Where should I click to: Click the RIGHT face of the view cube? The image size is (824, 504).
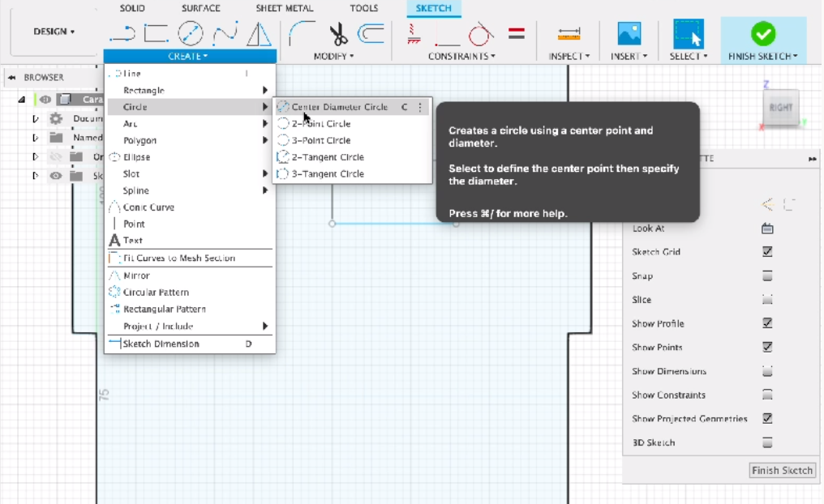coord(780,108)
